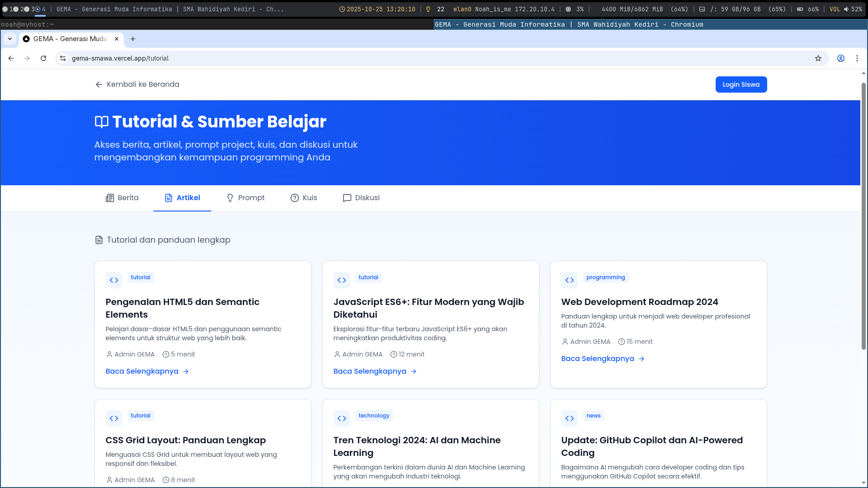Switch to the Kuis tab
Viewport: 868px width, 488px height.
click(x=304, y=198)
